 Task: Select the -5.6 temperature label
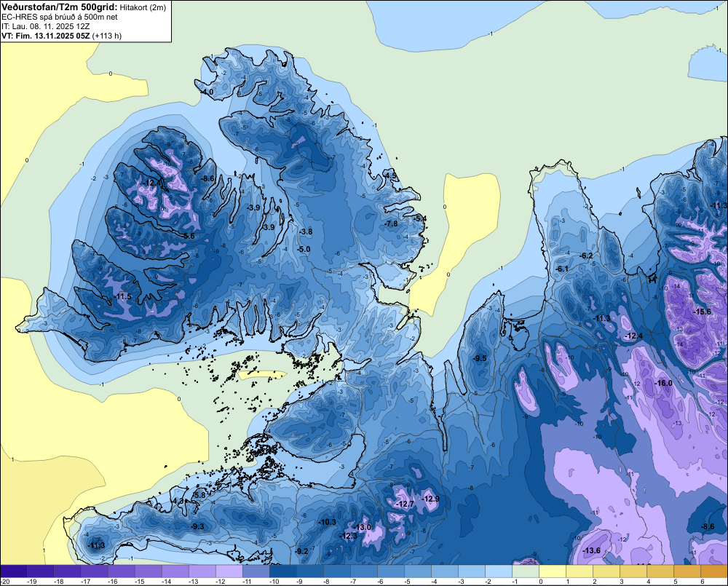[x=188, y=237]
